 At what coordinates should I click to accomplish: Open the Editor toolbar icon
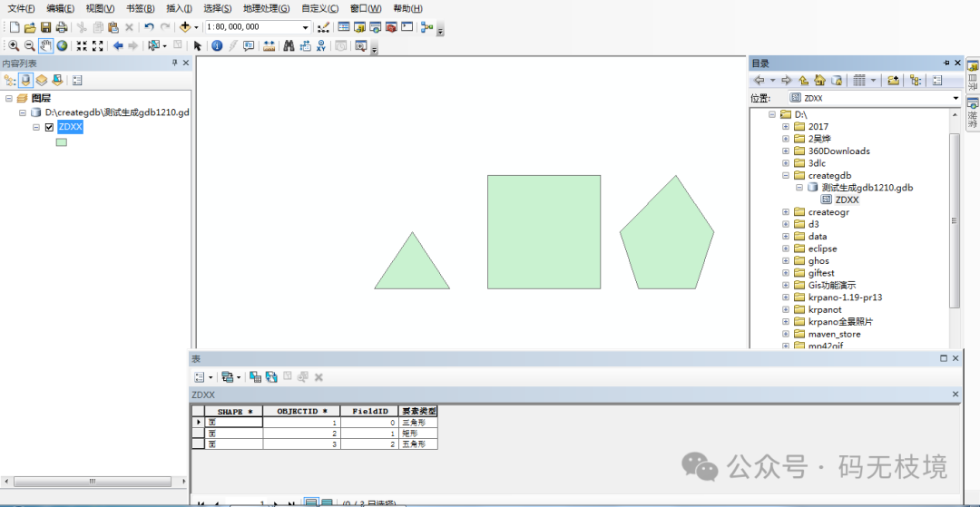point(323,27)
